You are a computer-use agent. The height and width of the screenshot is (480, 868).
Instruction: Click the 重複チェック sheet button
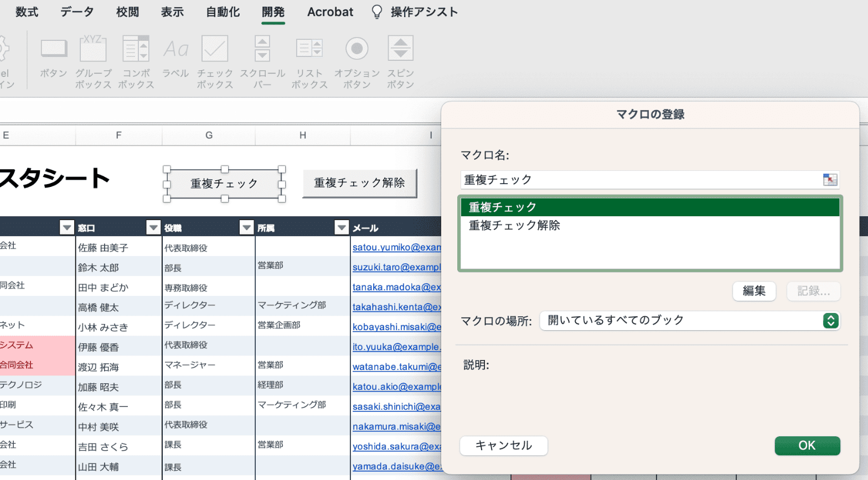[224, 184]
